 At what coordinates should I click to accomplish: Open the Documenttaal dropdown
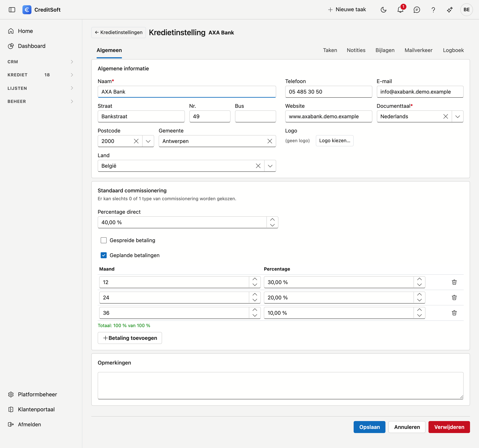[457, 116]
